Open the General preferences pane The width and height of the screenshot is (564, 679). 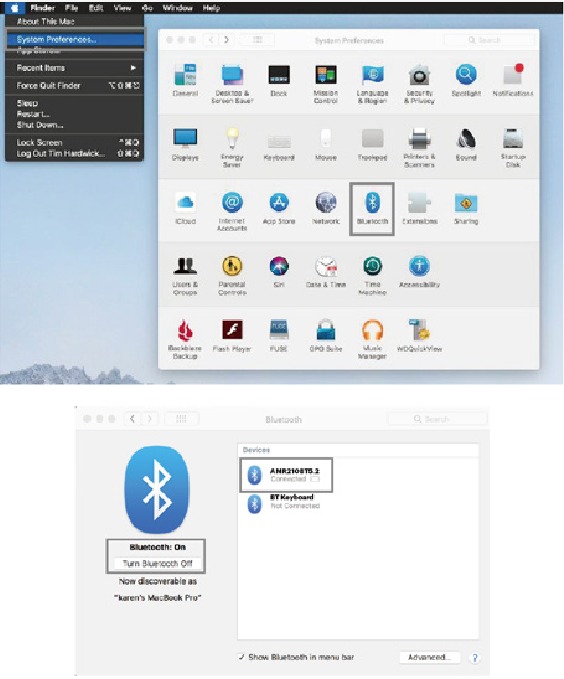click(185, 80)
